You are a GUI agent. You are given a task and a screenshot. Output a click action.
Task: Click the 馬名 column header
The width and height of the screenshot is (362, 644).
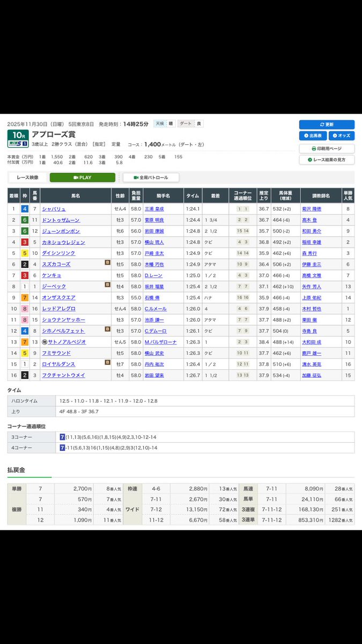(75, 196)
